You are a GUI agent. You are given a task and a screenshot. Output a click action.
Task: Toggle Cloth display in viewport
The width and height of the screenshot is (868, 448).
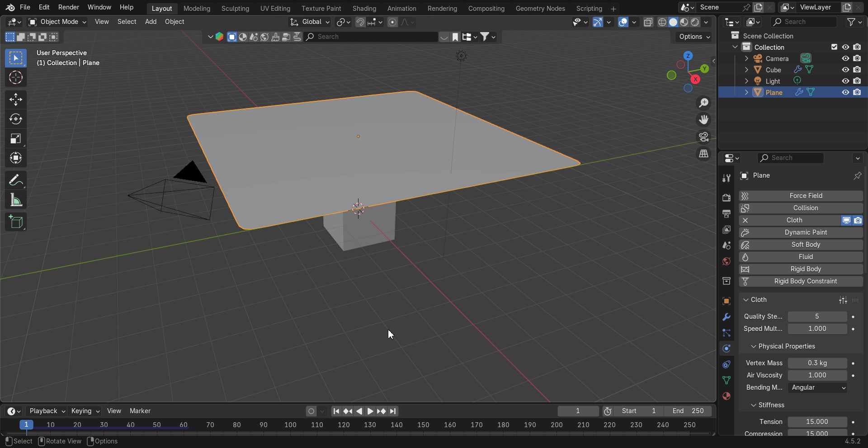point(846,220)
